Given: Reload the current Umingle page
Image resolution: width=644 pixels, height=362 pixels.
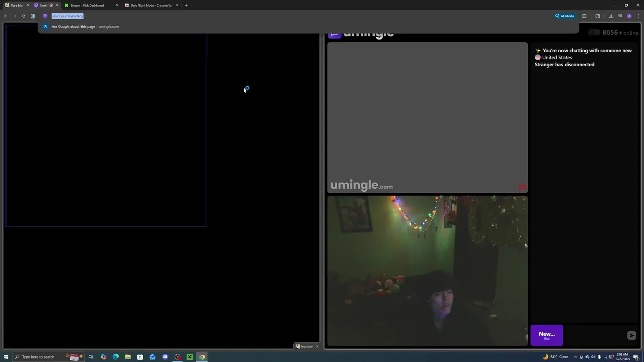Looking at the screenshot, I should 24,16.
